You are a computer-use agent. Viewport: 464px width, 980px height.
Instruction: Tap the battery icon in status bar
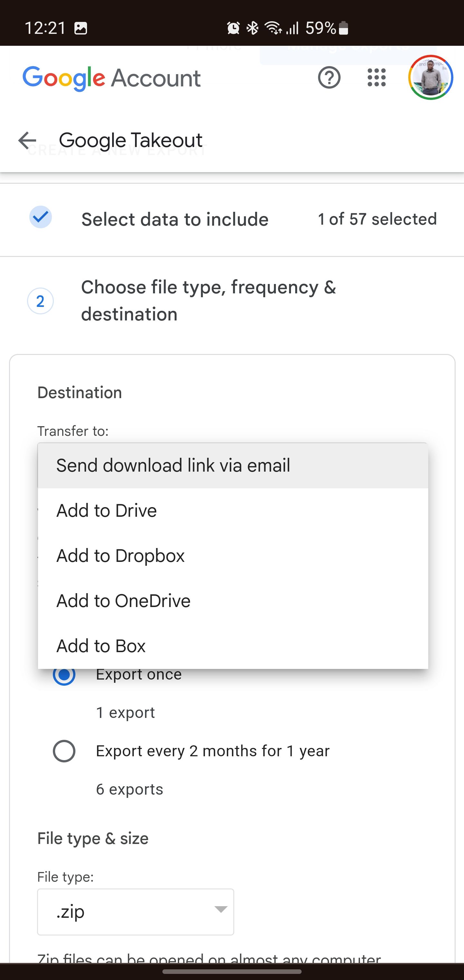[x=343, y=28]
